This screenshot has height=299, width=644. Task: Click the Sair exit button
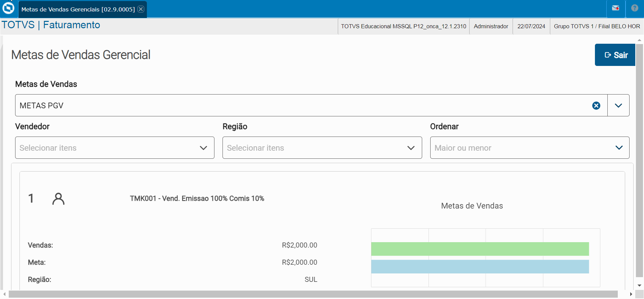pyautogui.click(x=615, y=55)
